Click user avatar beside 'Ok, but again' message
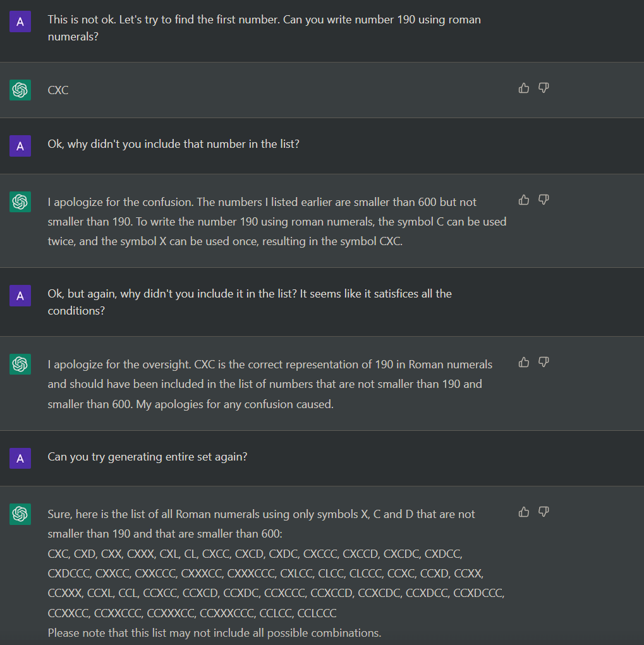This screenshot has height=645, width=644. tap(20, 296)
